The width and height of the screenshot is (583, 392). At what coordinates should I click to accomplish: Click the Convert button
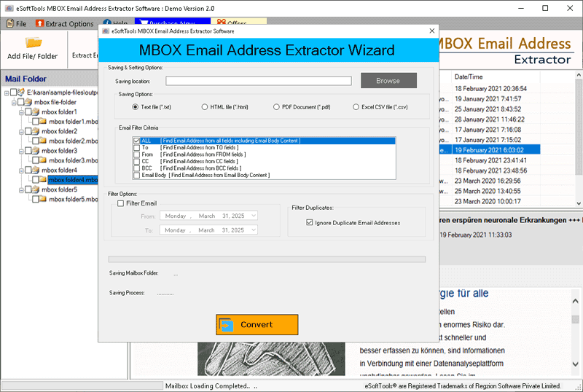click(257, 325)
